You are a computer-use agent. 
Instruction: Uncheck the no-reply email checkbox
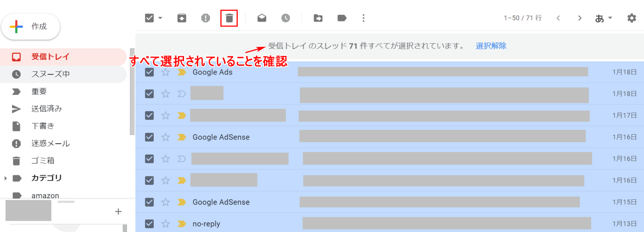[149, 224]
